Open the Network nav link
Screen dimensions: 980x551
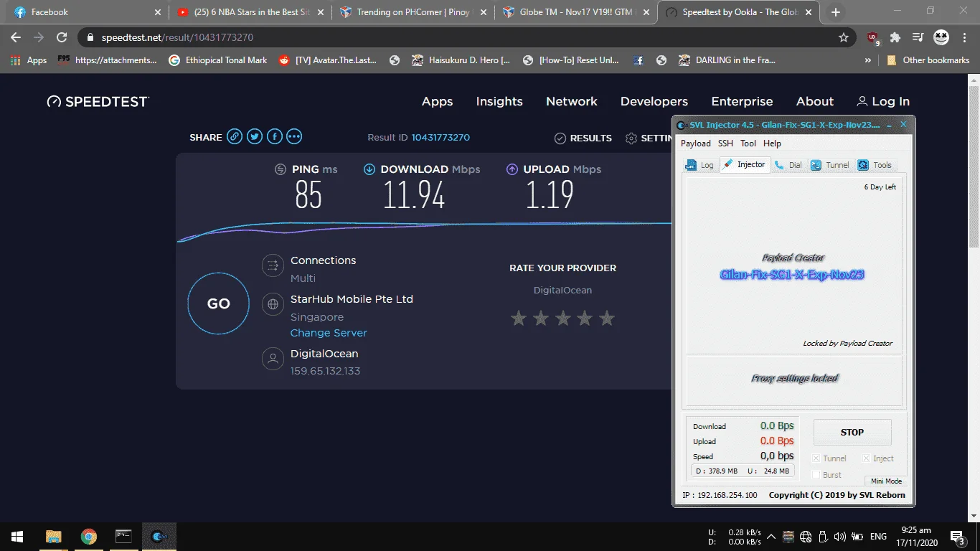click(572, 101)
